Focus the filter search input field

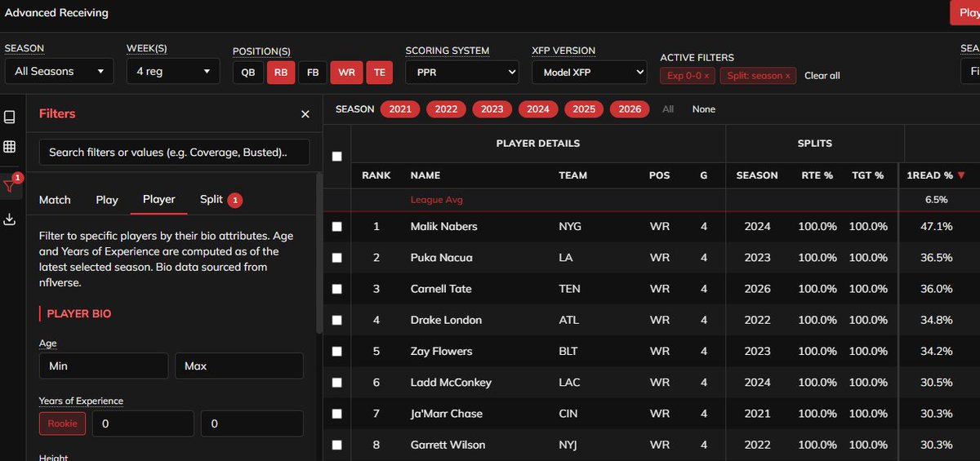tap(174, 152)
